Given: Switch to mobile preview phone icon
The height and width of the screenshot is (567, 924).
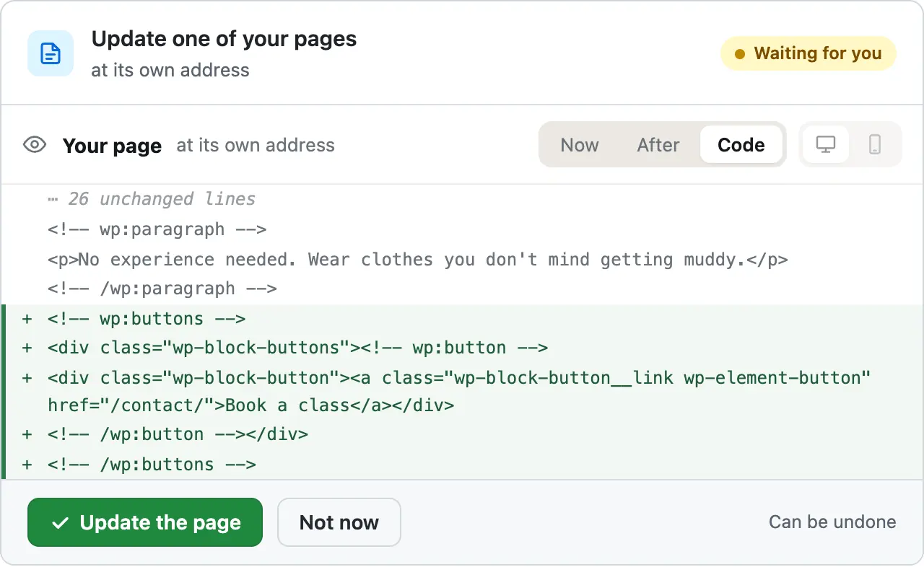Looking at the screenshot, I should point(875,144).
